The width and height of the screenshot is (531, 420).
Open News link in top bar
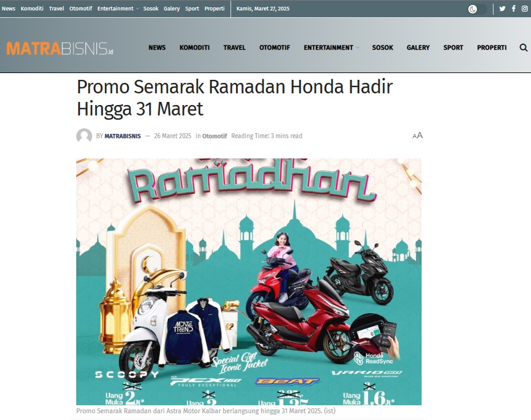[9, 9]
